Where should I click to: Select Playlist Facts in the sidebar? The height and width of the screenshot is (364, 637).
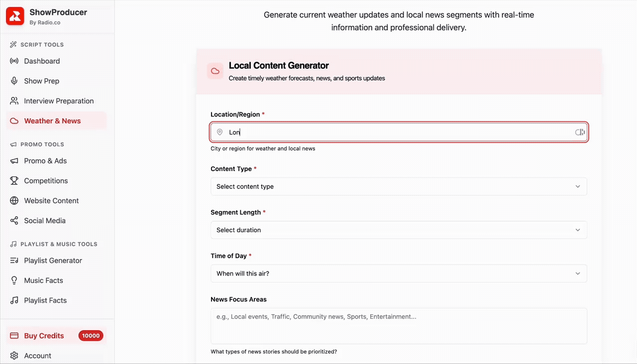[45, 300]
